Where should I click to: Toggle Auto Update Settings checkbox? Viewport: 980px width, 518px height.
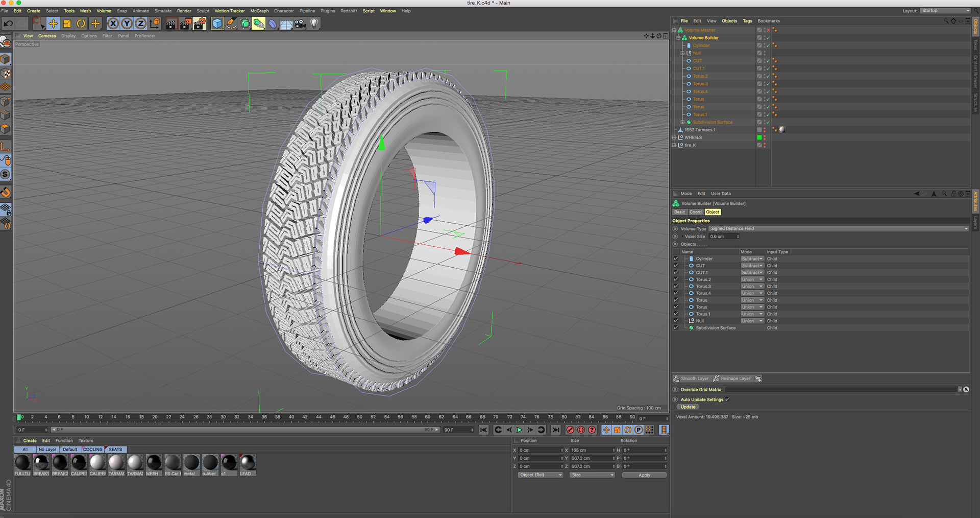[x=727, y=399]
